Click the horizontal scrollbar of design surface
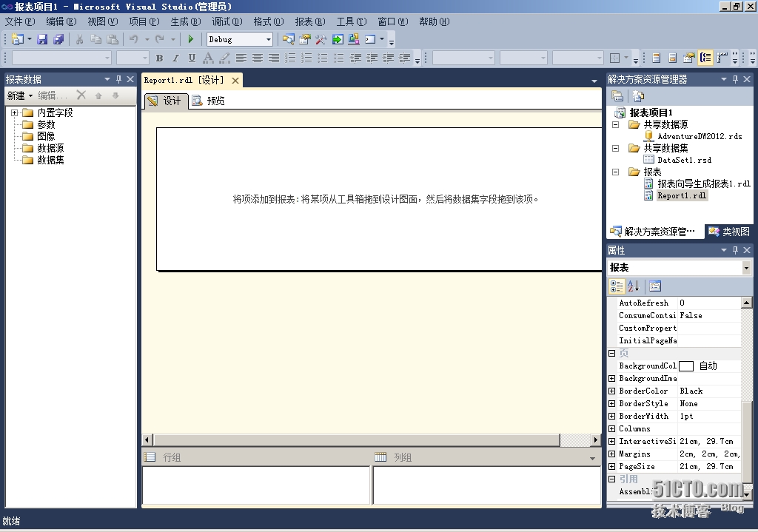This screenshot has width=758, height=532. click(x=357, y=440)
